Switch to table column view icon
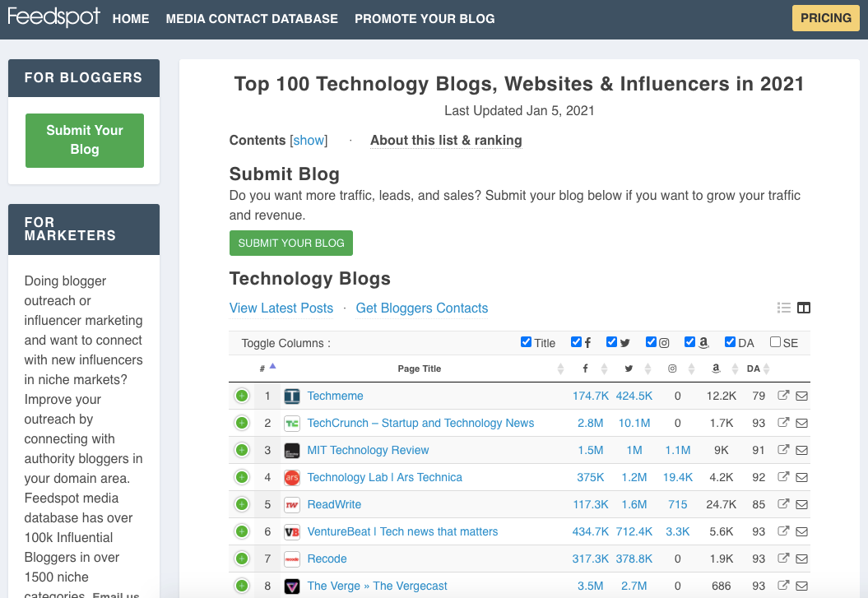The height and width of the screenshot is (598, 868). [x=804, y=308]
